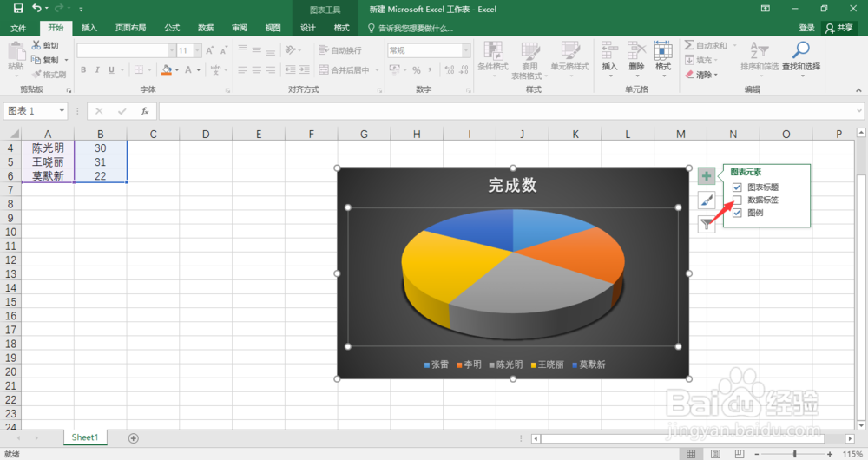This screenshot has width=868, height=460.
Task: Switch to Normal view in status bar
Action: pyautogui.click(x=691, y=454)
